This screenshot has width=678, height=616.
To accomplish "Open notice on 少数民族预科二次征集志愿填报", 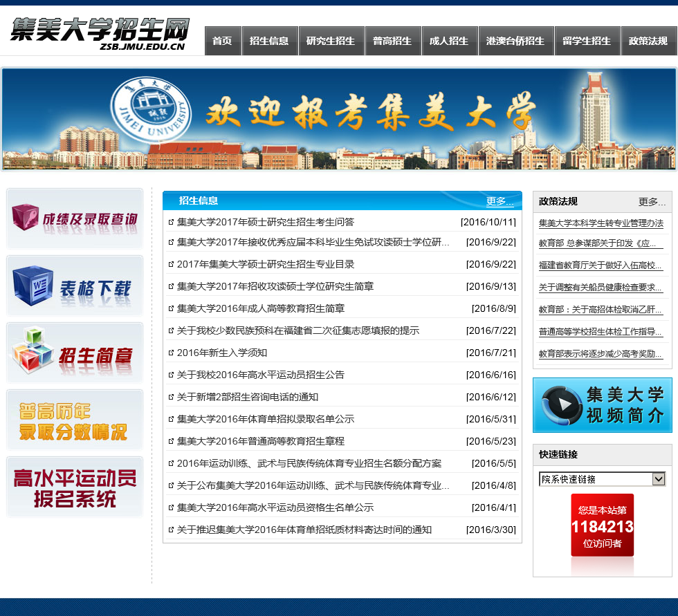I will coord(298,331).
